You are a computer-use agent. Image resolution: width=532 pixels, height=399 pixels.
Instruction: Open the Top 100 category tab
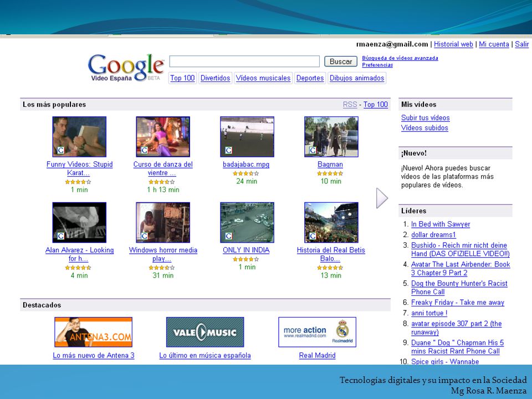182,78
